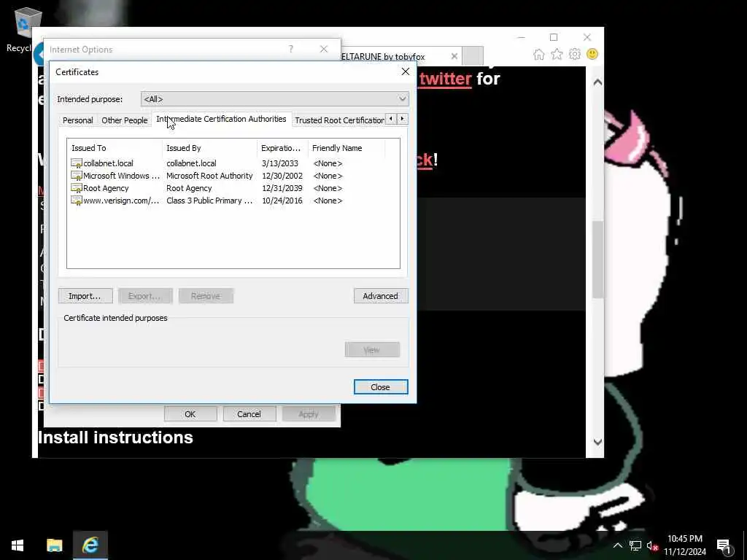Click the webpage vertical scrollbar thumb
The height and width of the screenshot is (560, 747).
[x=597, y=260]
